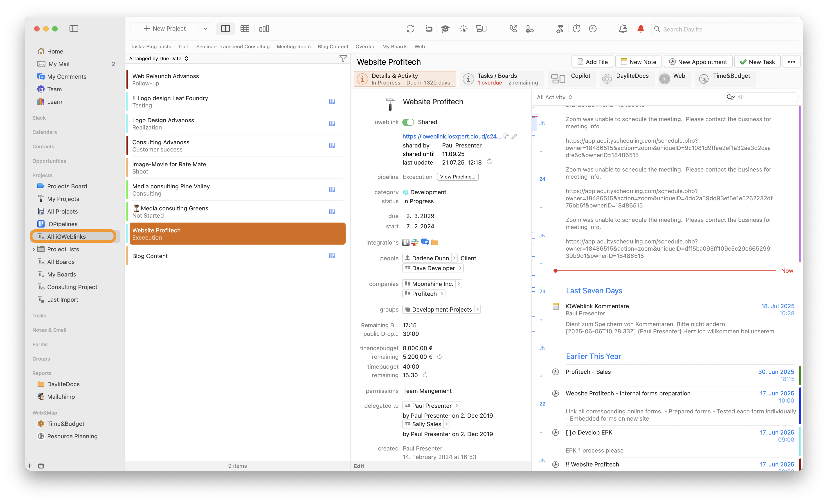The image size is (828, 504).
Task: Refresh the last update timestamp
Action: click(x=490, y=162)
